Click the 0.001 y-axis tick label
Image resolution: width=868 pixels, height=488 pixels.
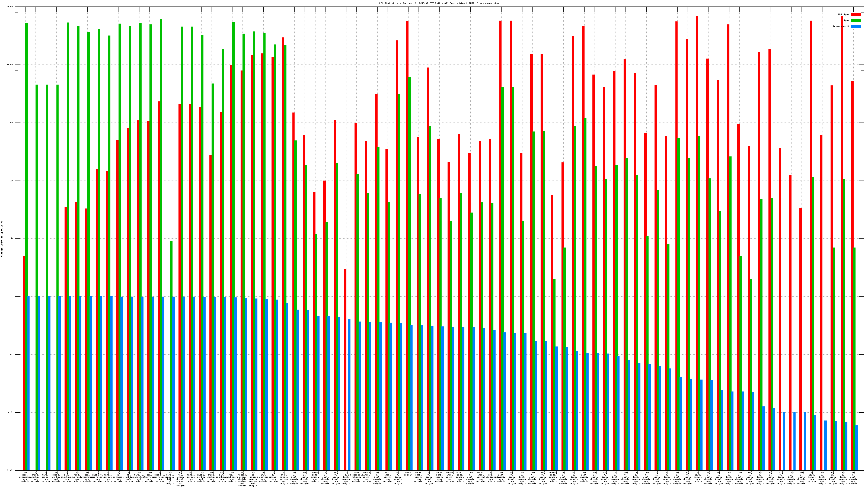11,470
